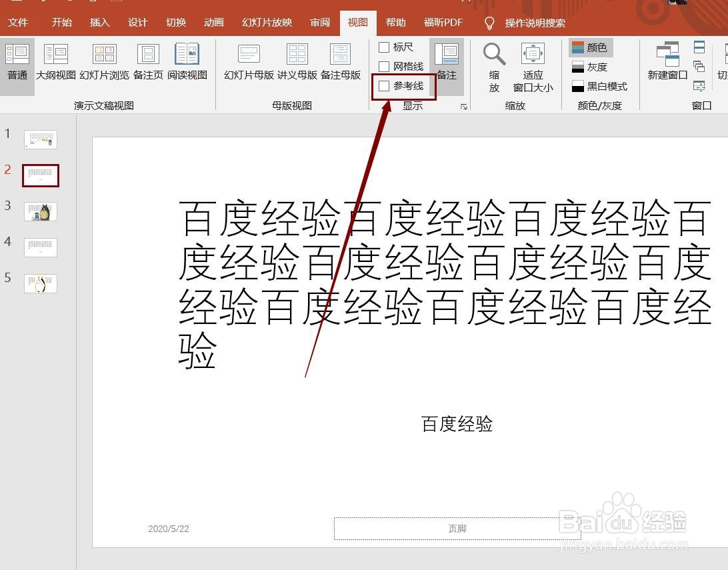Enable the Ruler (标尺) checkbox
The height and width of the screenshot is (570, 728).
coord(384,47)
